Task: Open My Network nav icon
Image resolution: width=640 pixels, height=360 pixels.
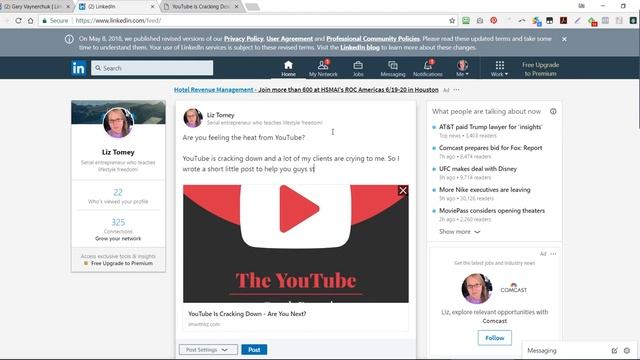Action: (x=323, y=68)
